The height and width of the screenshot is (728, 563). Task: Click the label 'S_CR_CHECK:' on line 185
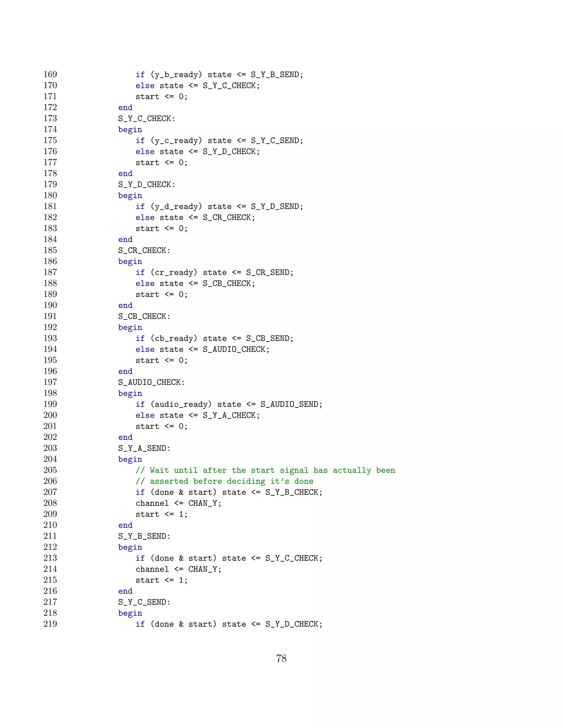coord(144,251)
